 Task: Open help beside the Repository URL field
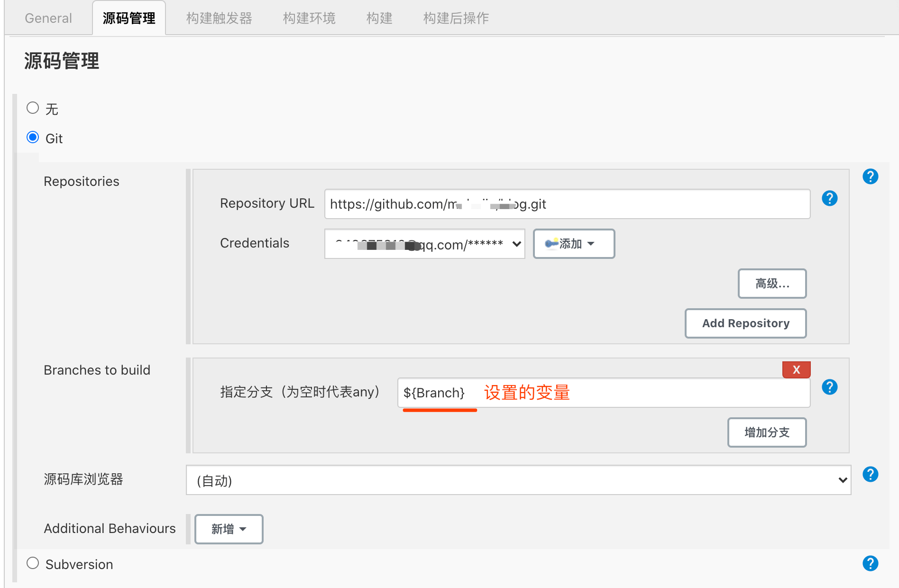coord(829,198)
